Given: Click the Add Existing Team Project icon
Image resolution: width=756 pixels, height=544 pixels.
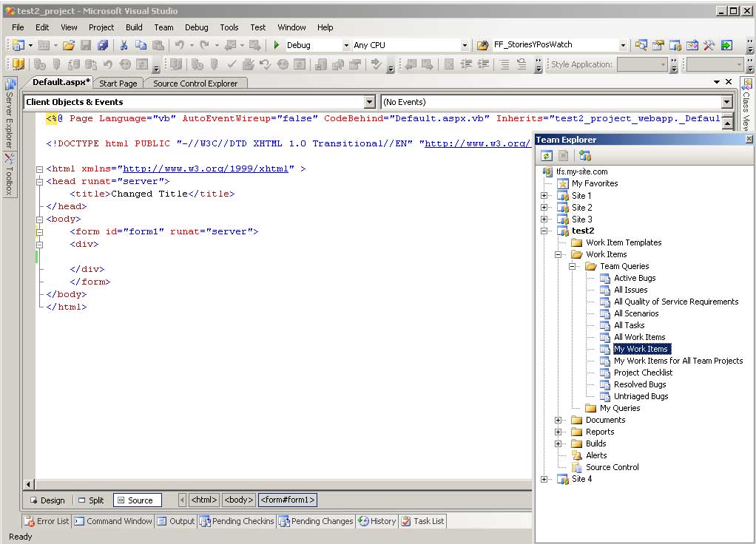Looking at the screenshot, I should 585,156.
